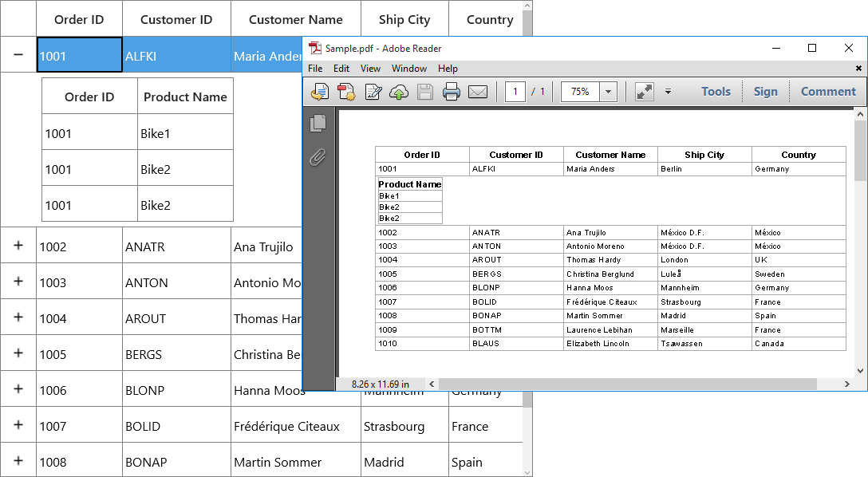
Task: Open the Edit menu
Action: [341, 68]
